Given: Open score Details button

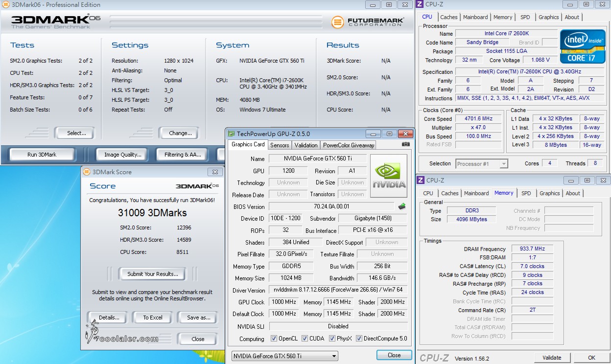Looking at the screenshot, I should pyautogui.click(x=109, y=318).
